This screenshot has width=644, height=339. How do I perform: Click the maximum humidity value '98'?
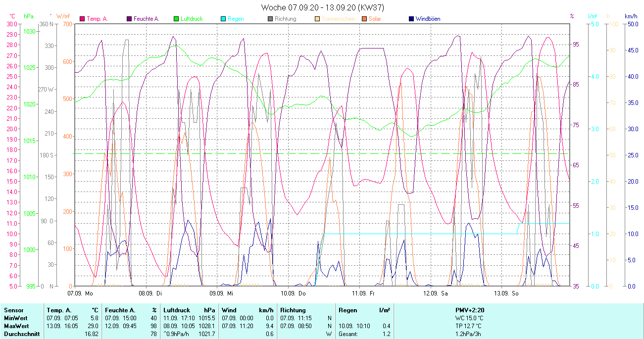153,326
